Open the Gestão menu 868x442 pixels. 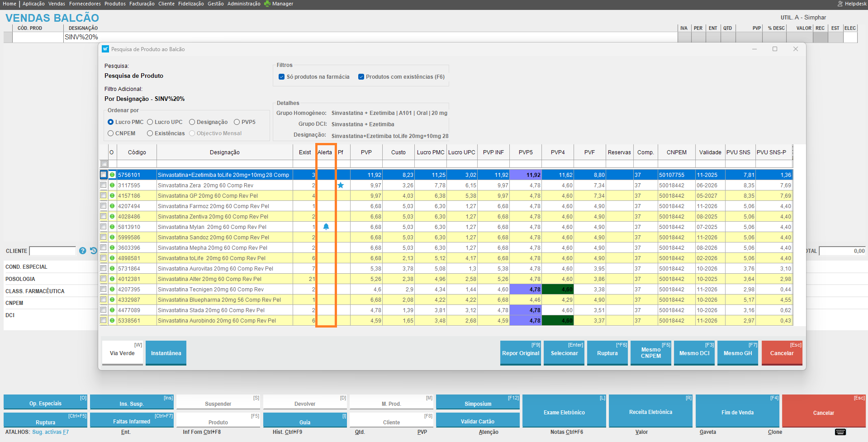(x=215, y=4)
